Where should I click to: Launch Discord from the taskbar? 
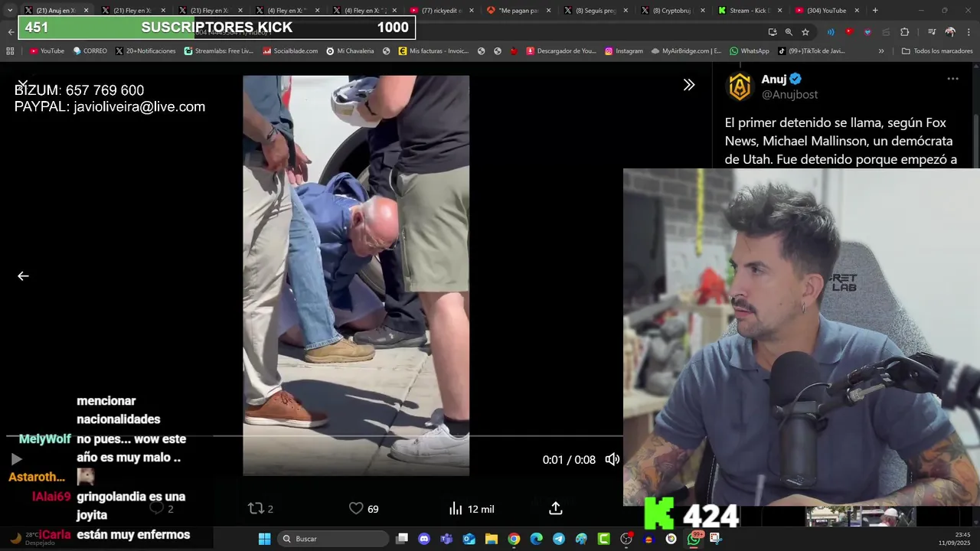424,539
